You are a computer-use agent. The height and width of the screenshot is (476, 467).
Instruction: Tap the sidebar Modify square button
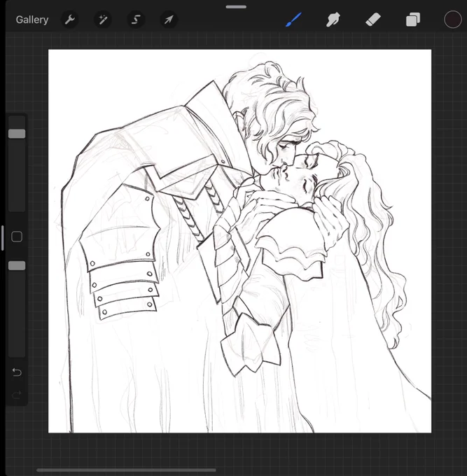tap(17, 237)
